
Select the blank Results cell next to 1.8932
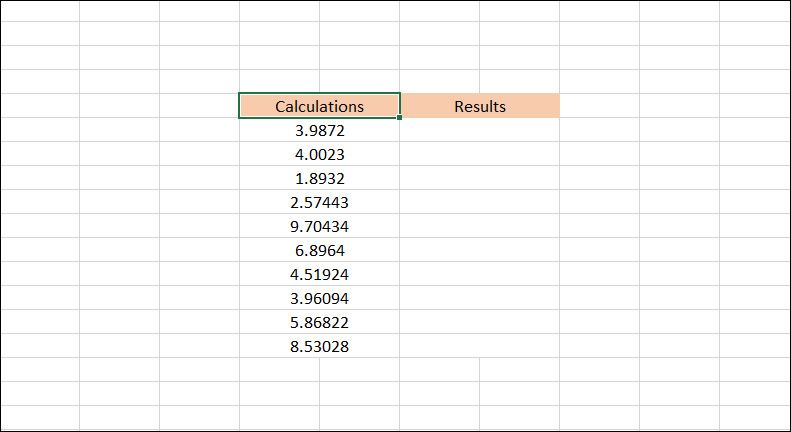(x=480, y=178)
